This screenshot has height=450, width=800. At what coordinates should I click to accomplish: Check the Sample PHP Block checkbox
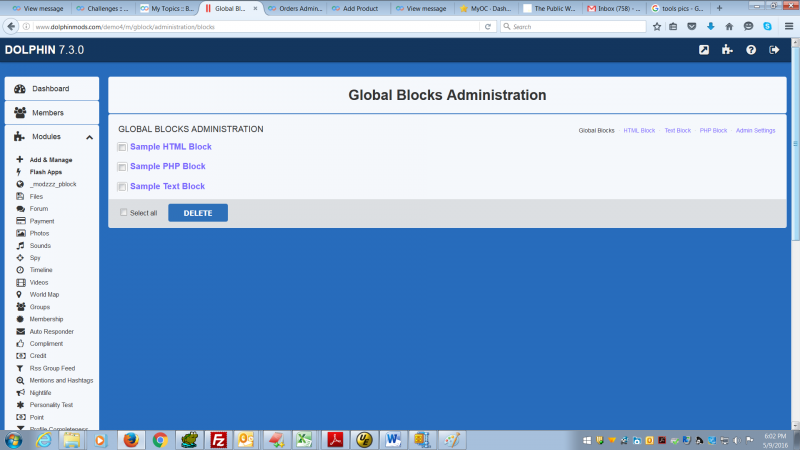point(122,167)
